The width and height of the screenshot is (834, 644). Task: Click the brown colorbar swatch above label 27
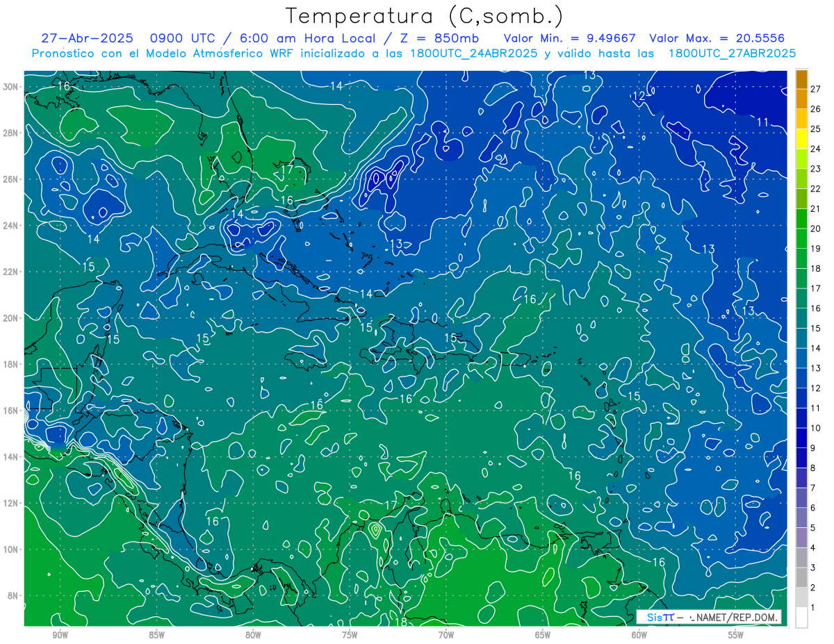[801, 79]
